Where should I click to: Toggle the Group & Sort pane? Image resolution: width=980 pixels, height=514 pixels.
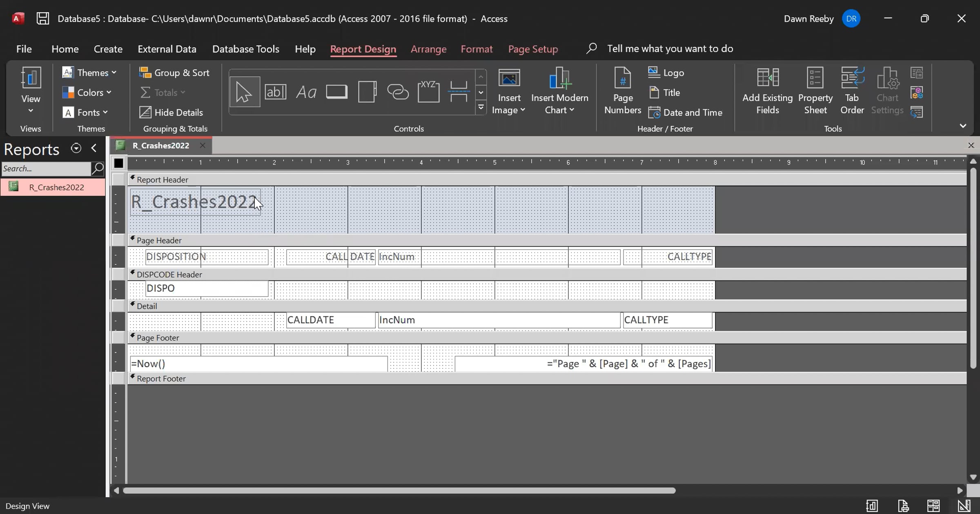coord(174,73)
